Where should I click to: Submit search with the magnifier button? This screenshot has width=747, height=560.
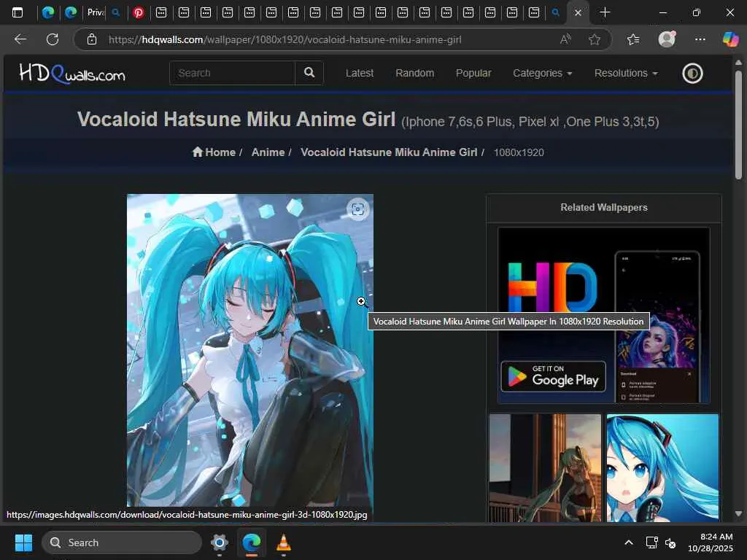309,73
